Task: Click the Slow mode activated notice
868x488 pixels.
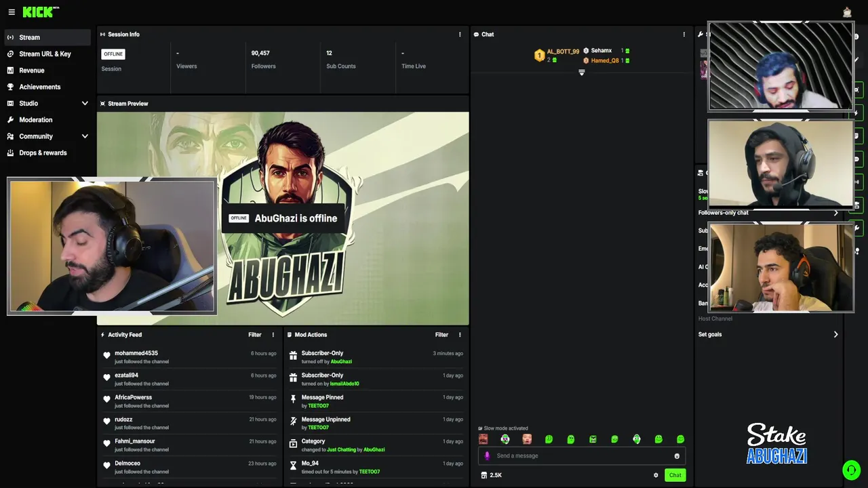Action: tap(503, 428)
